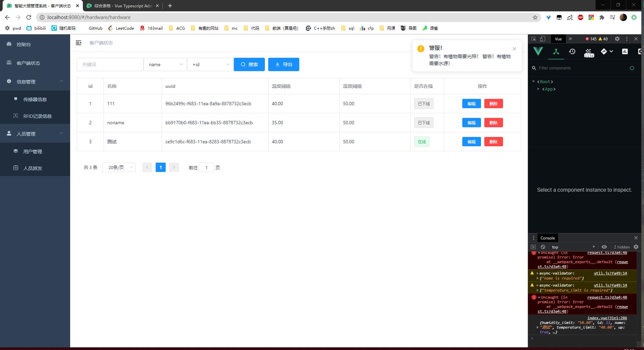644x350 pixels.
Task: Open the name field dropdown
Action: pyautogui.click(x=165, y=64)
